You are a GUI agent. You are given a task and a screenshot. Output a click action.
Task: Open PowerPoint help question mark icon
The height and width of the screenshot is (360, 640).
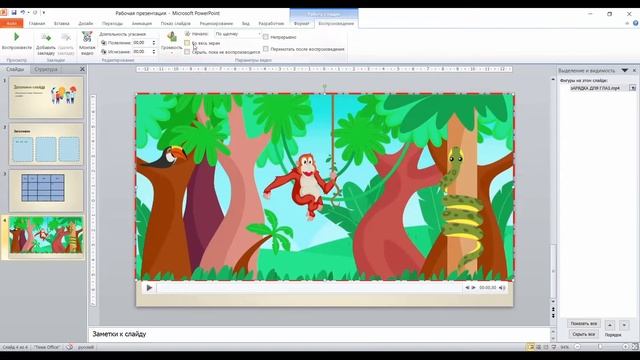tap(636, 23)
